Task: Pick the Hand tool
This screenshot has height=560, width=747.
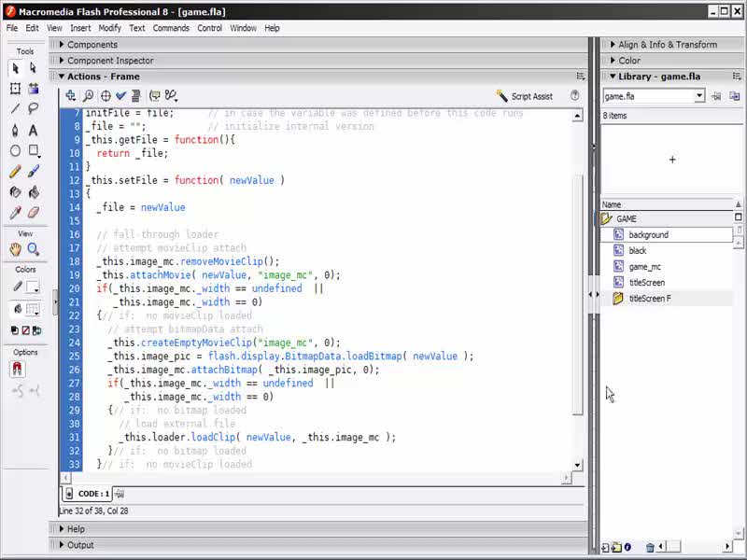Action: tap(15, 249)
